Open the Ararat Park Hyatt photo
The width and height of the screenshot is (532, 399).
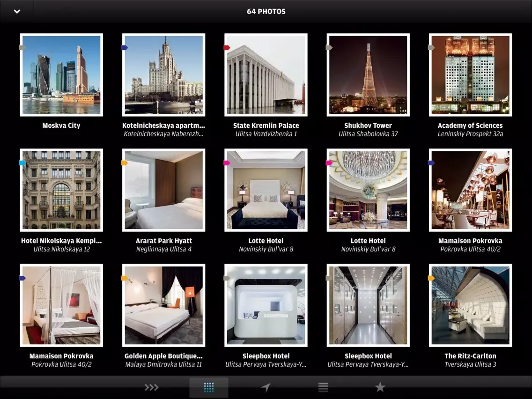click(x=163, y=190)
